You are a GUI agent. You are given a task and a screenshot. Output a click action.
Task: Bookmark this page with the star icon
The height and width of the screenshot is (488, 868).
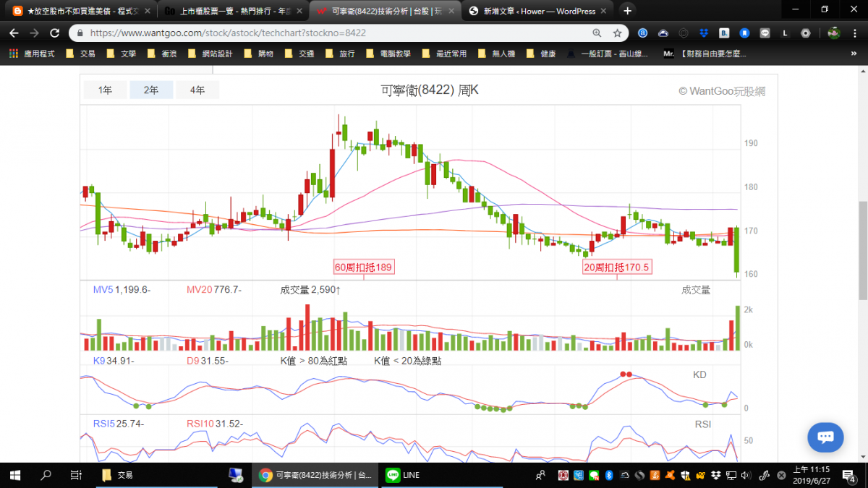[x=617, y=33]
